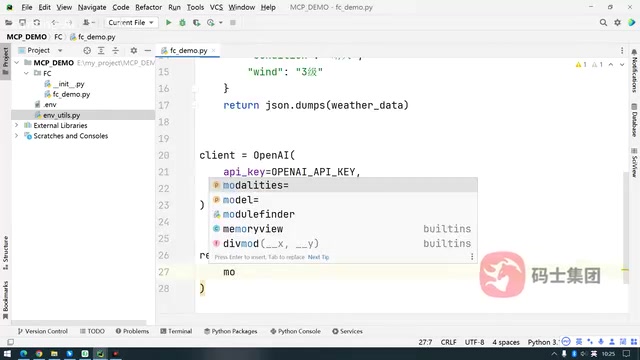Image resolution: width=640 pixels, height=360 pixels.
Task: Open PyCharm from the taskbar
Action: [100, 353]
